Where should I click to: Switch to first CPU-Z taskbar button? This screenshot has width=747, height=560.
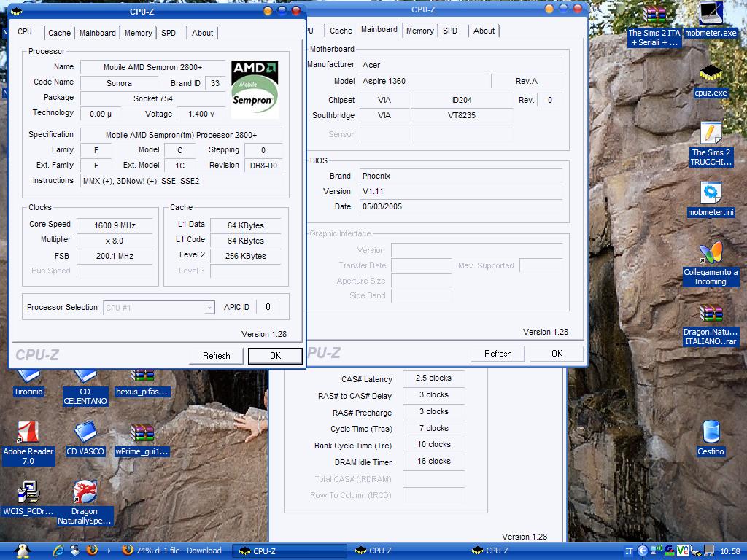point(289,551)
